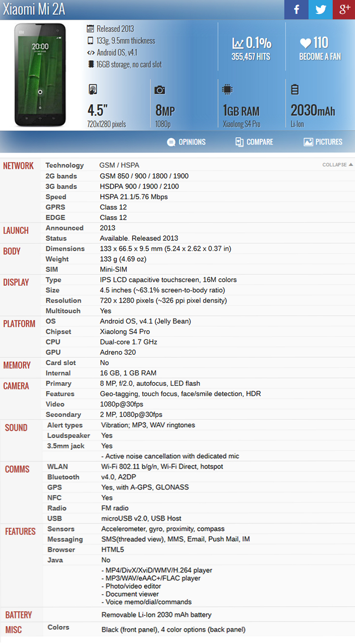Collapse the specifications list

pos(338,165)
